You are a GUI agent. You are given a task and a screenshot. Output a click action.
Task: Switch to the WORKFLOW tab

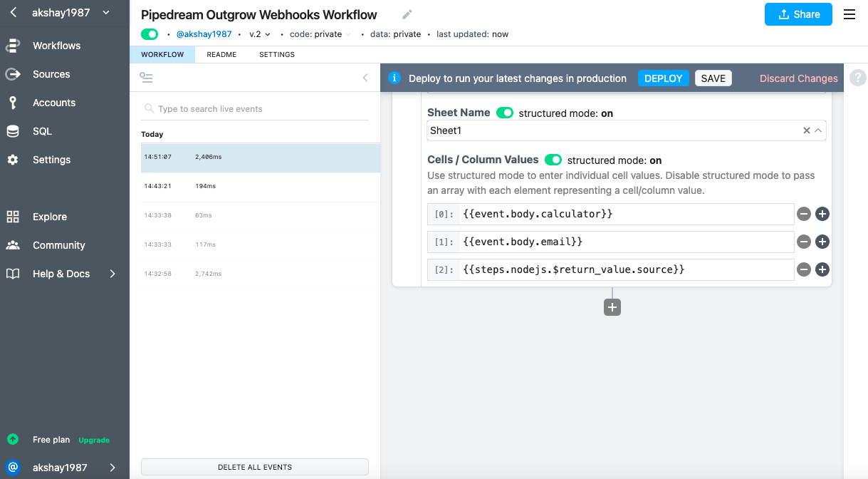click(162, 54)
